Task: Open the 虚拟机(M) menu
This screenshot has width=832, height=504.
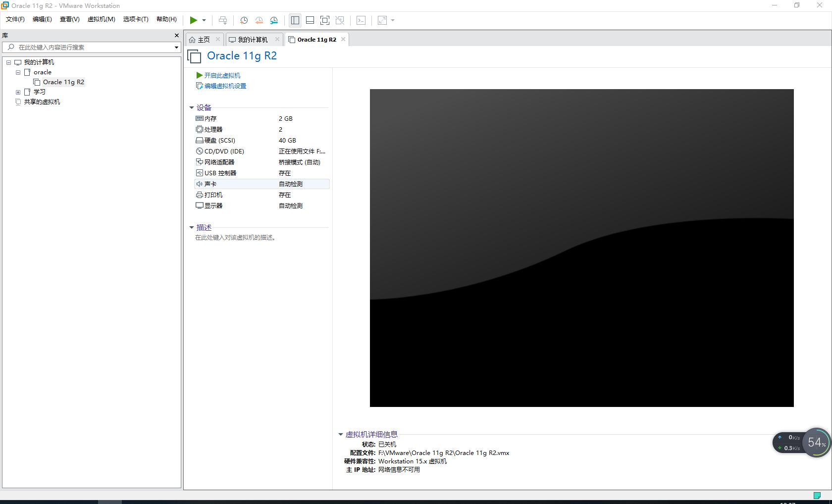Action: click(x=102, y=19)
